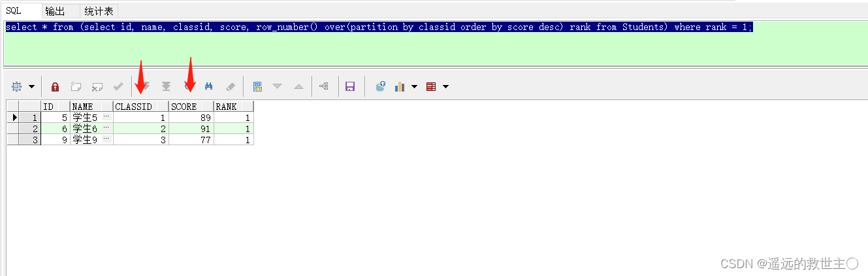Click the insert record icon

click(76, 86)
